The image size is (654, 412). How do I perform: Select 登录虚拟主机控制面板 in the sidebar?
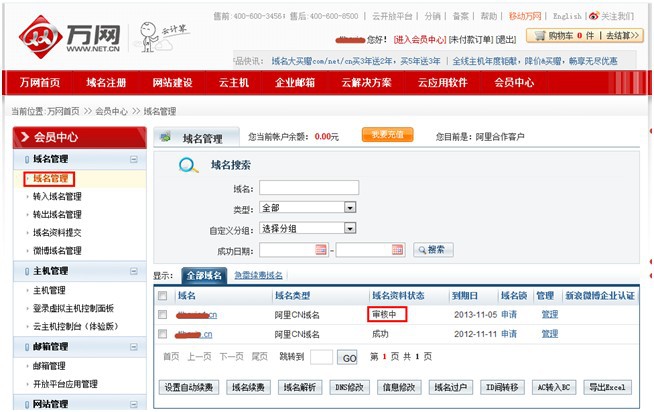73,308
